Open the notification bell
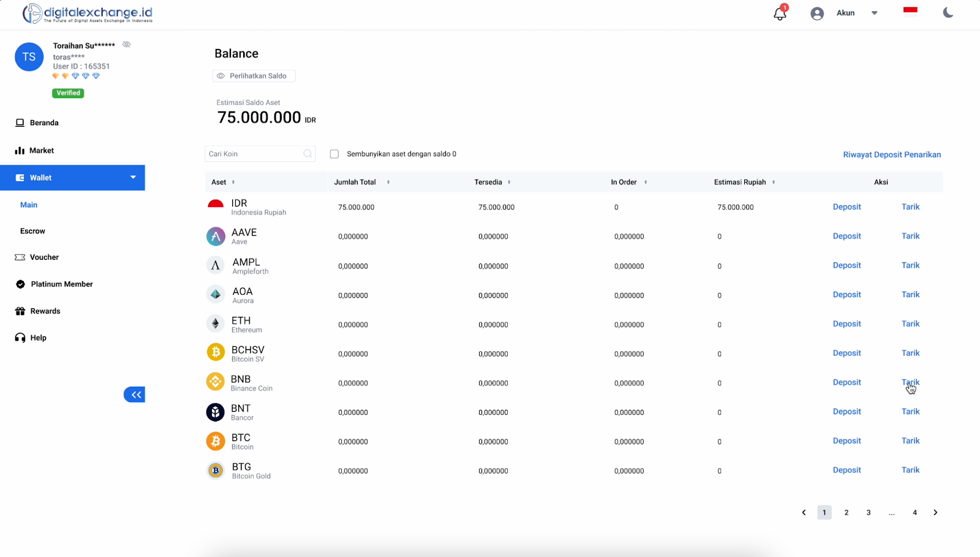This screenshot has height=557, width=980. pos(780,13)
